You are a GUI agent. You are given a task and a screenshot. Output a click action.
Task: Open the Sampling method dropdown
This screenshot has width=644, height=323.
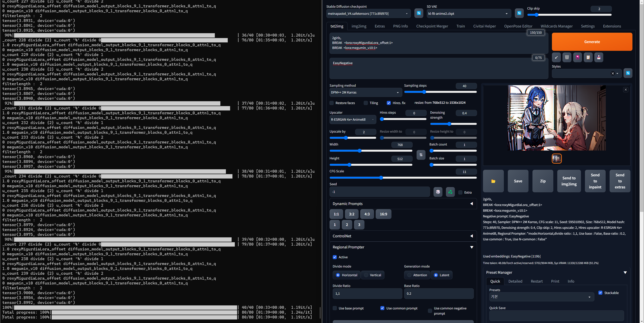365,92
